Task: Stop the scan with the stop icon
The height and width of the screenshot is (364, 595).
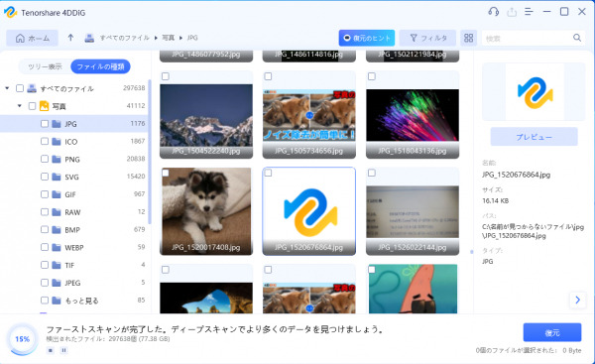Action: (x=51, y=350)
